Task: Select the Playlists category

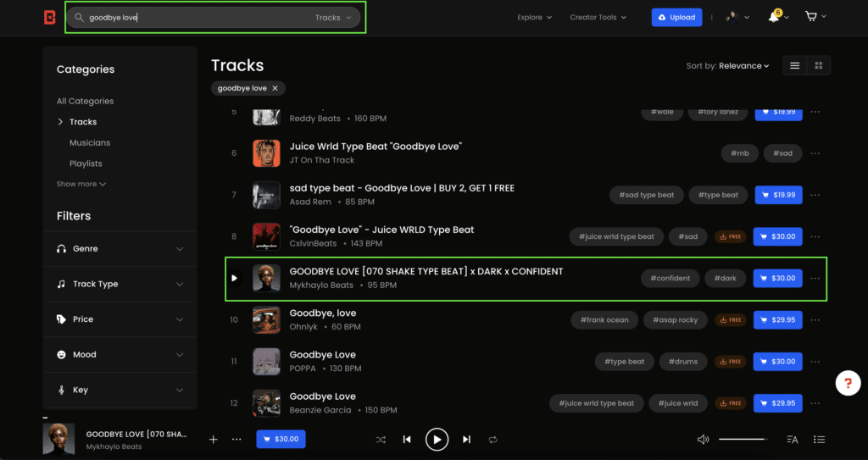Action: (86, 163)
